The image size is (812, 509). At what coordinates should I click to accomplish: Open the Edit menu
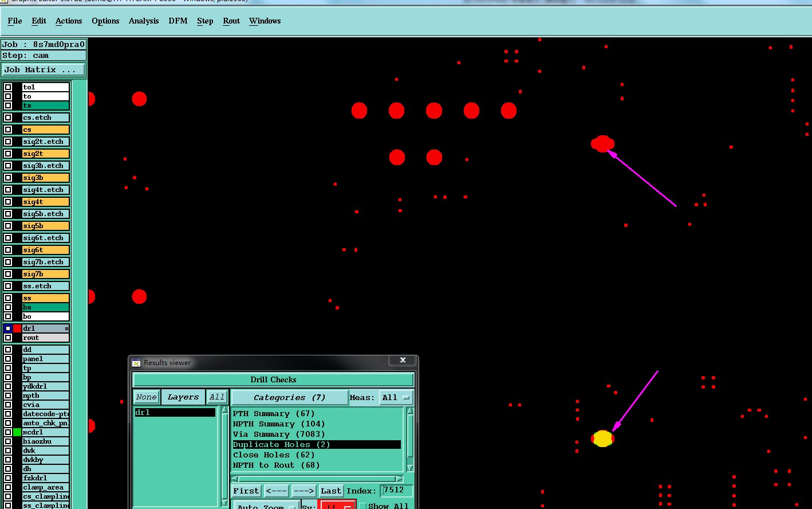coord(39,21)
